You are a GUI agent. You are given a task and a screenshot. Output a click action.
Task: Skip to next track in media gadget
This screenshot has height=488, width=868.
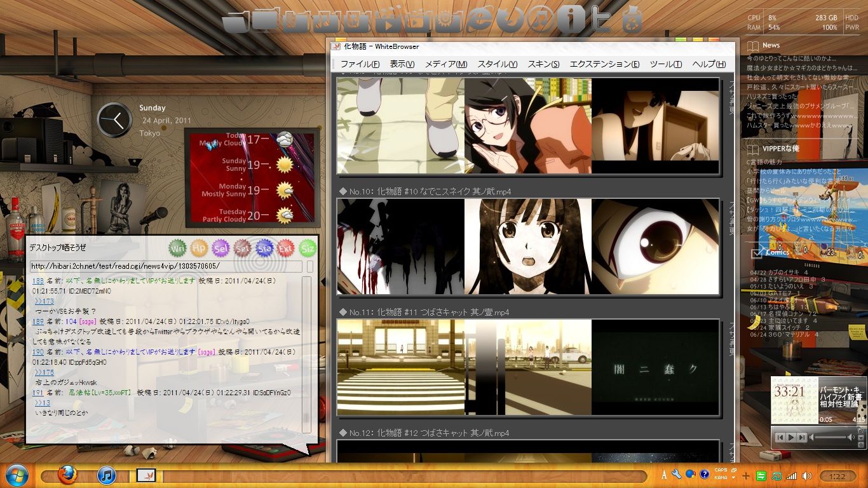tap(802, 437)
